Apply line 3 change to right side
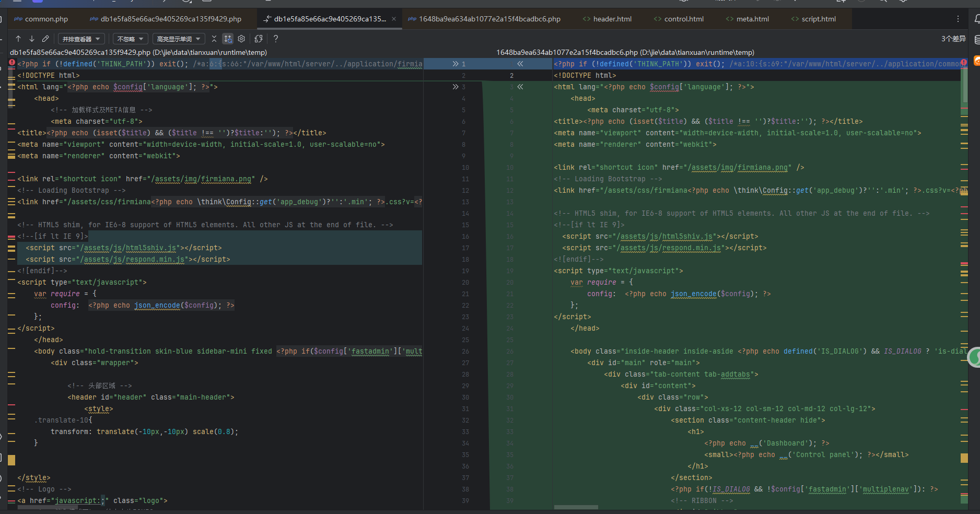The width and height of the screenshot is (980, 514). [455, 87]
